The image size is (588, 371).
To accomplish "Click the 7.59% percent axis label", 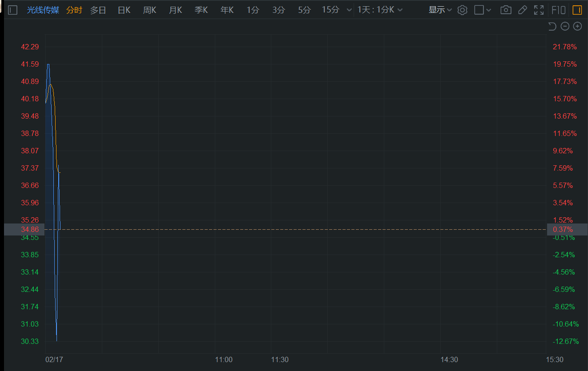I will (x=563, y=168).
